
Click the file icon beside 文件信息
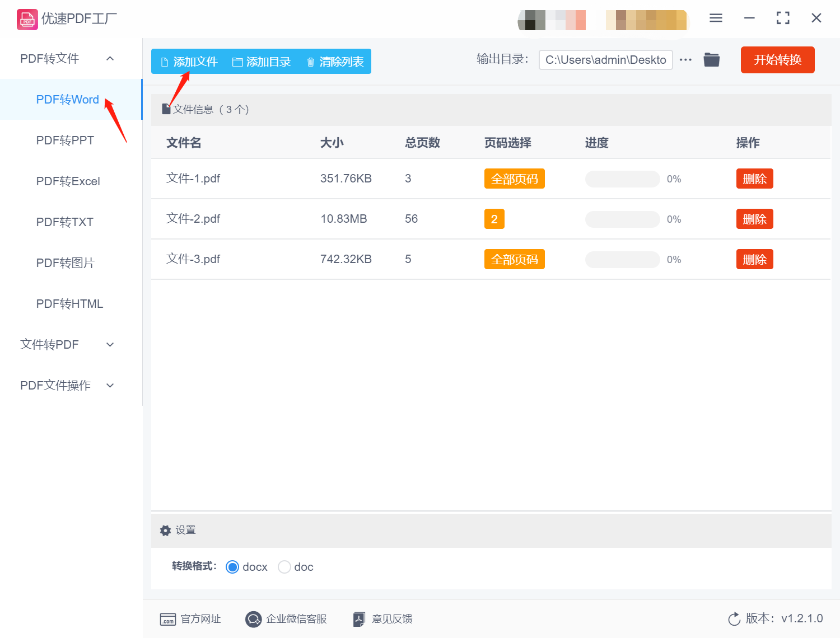[x=166, y=109]
